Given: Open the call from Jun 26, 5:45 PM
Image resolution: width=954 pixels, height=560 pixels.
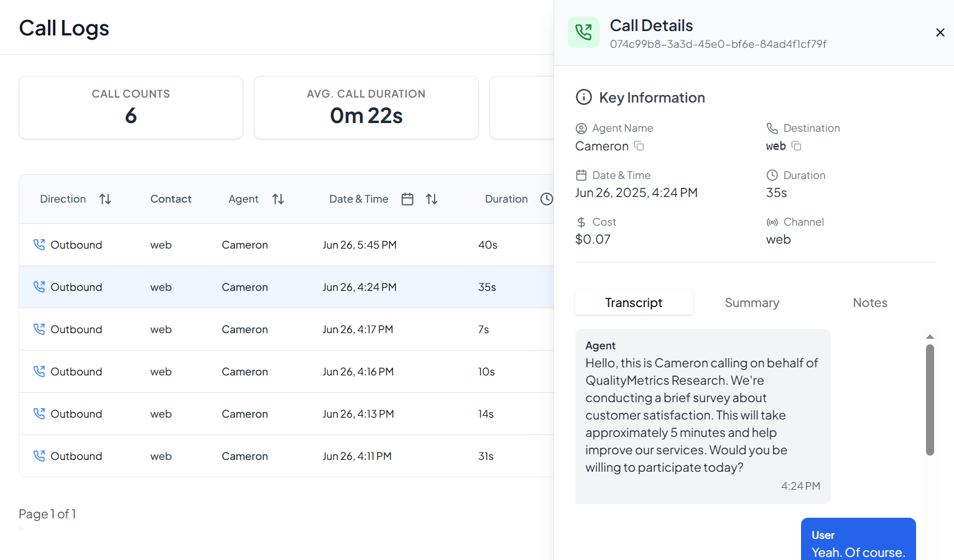Looking at the screenshot, I should tap(286, 245).
